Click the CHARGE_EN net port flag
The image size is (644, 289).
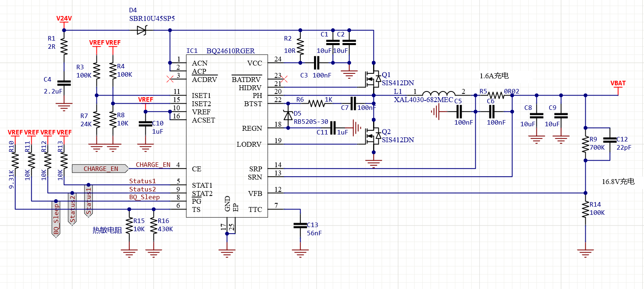point(100,168)
